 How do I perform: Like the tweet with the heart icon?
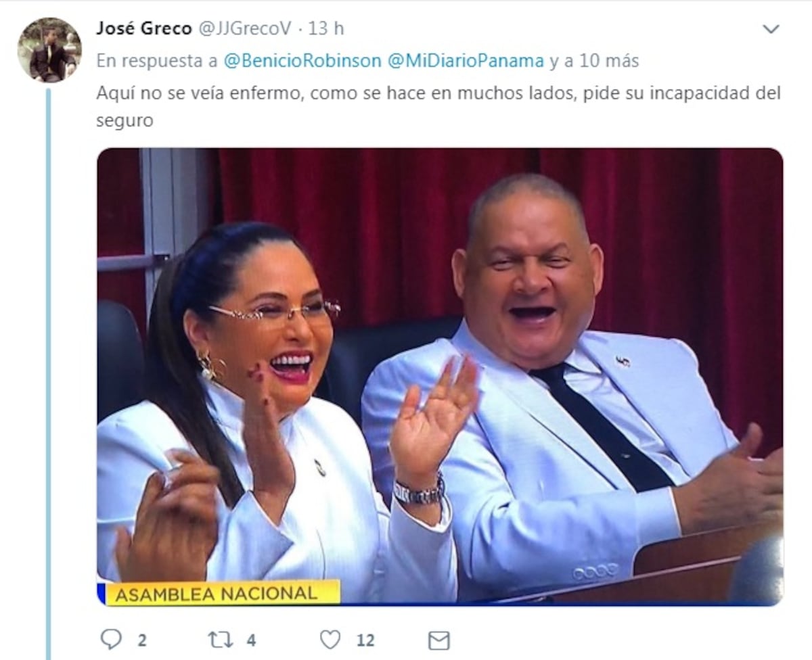tap(330, 639)
